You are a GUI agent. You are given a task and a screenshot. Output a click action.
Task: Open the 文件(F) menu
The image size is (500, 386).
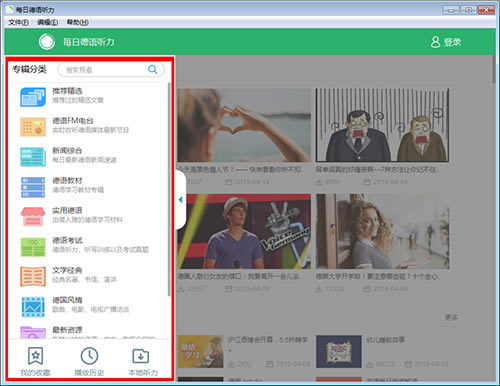(x=18, y=22)
